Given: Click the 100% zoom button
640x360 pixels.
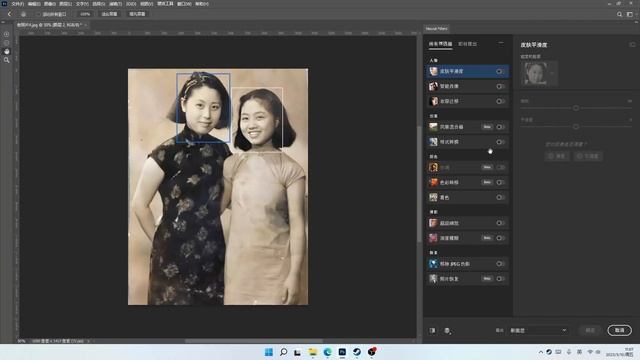Looking at the screenshot, I should (85, 14).
